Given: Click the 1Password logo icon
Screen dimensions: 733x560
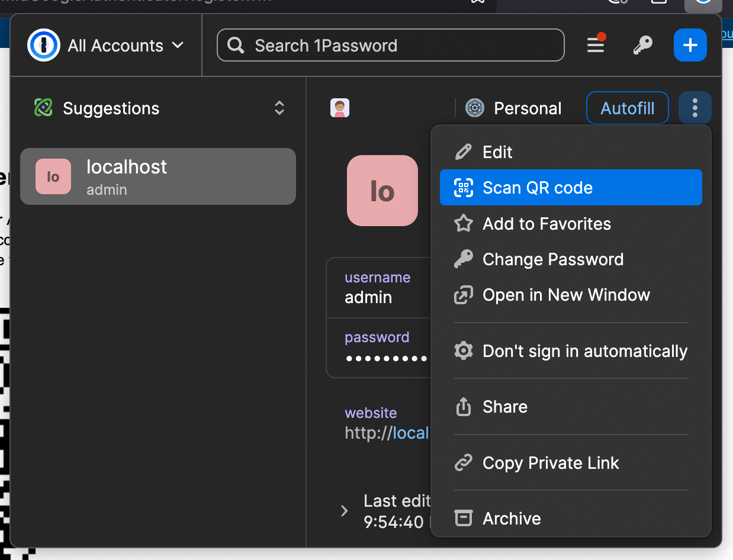Looking at the screenshot, I should click(44, 45).
